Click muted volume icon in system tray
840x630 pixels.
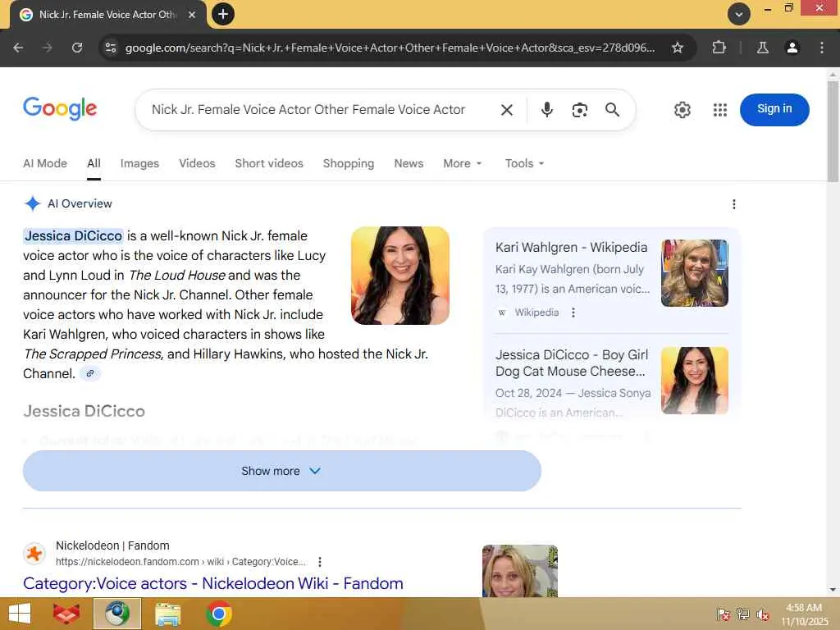point(762,614)
